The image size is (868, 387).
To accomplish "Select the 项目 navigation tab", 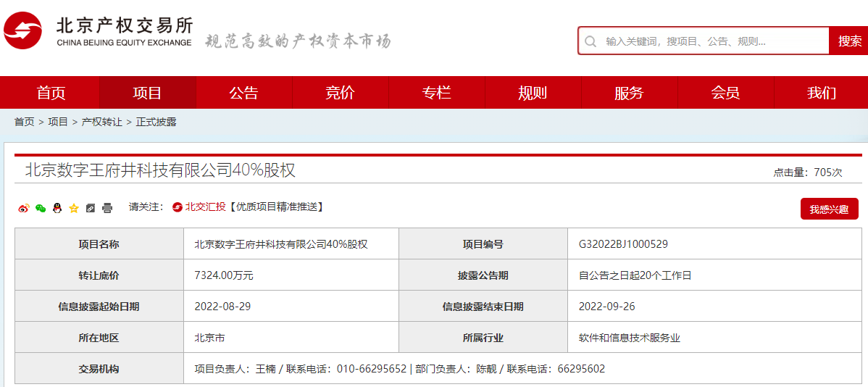I will pos(147,93).
